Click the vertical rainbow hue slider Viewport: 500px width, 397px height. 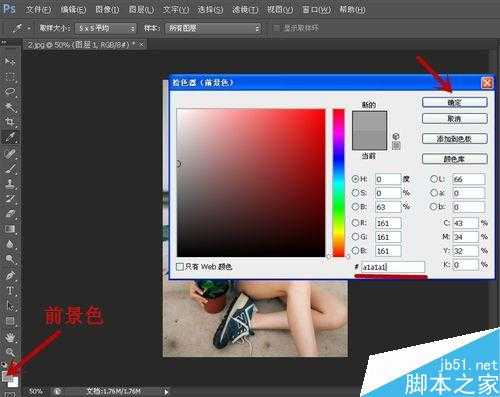(x=339, y=183)
